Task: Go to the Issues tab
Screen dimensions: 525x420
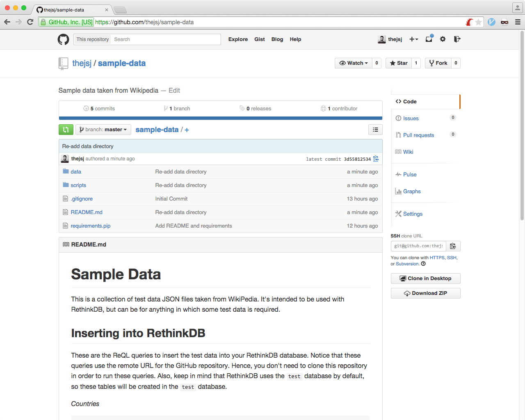Action: pyautogui.click(x=411, y=119)
